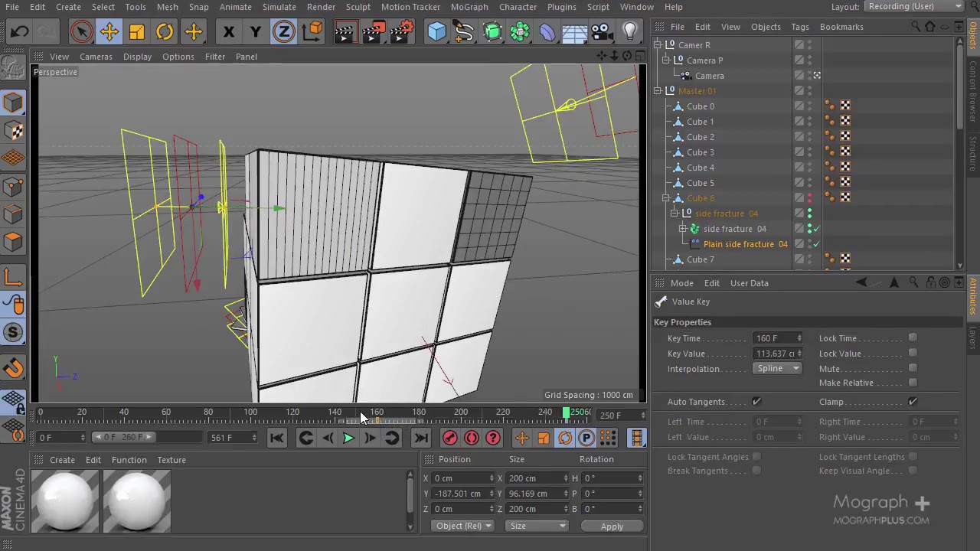980x551 pixels.
Task: Select the Scale tool
Action: pos(137,32)
